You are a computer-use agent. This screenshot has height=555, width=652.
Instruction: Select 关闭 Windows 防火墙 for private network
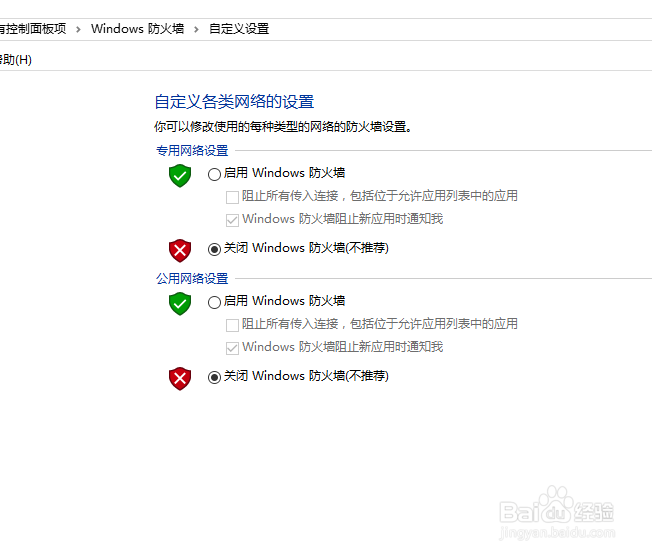(x=214, y=249)
